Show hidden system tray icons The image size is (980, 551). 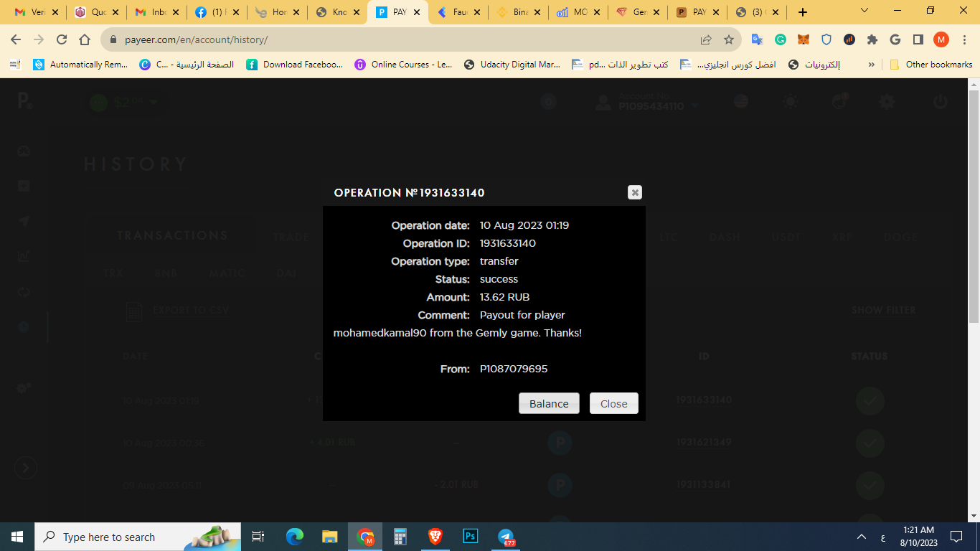click(862, 537)
